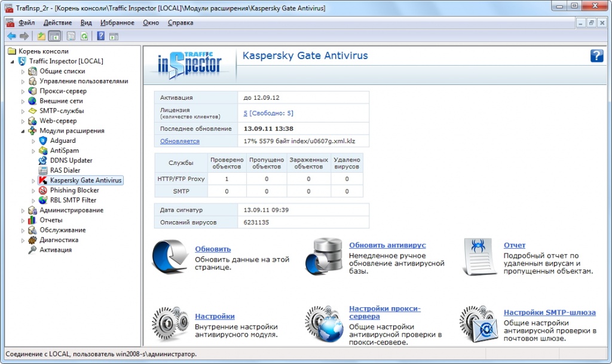Viewport: 612px width, 364px height.
Task: Click the blue question mark toolbar icon
Action: click(x=100, y=36)
